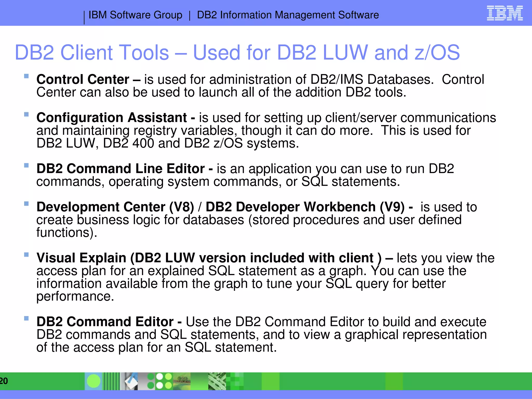The image size is (532, 399).
Task: Click the bold term 'Control Center –'
Action: (x=88, y=79)
